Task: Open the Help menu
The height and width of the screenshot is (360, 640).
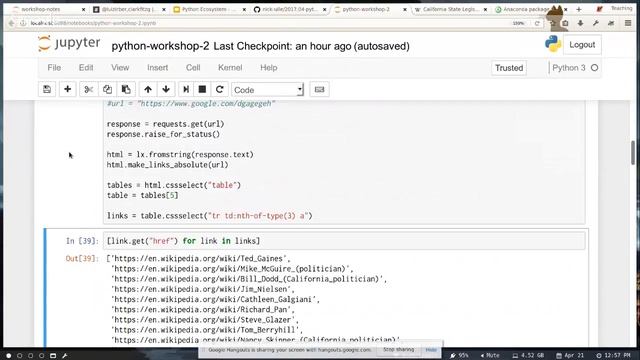Action: (x=269, y=68)
